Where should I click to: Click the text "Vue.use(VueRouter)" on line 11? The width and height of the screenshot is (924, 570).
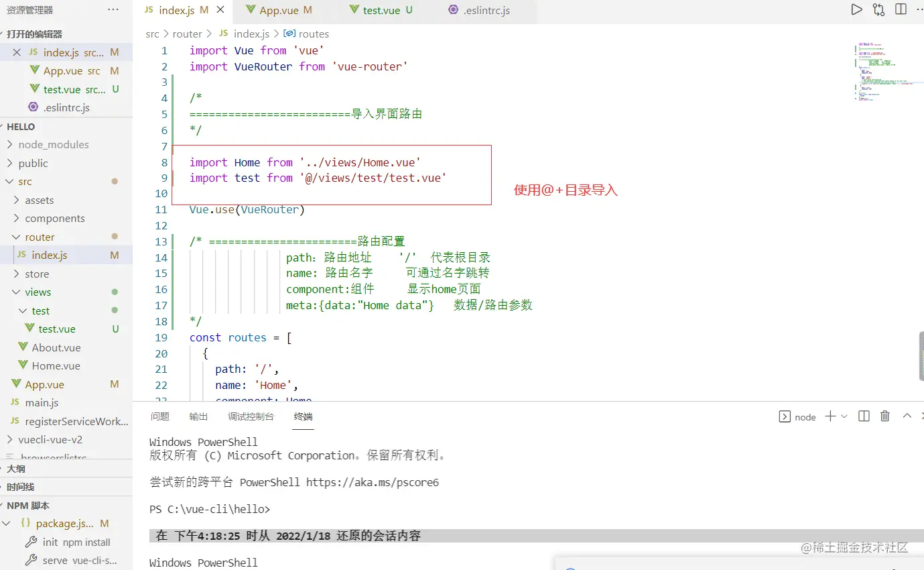[247, 209]
